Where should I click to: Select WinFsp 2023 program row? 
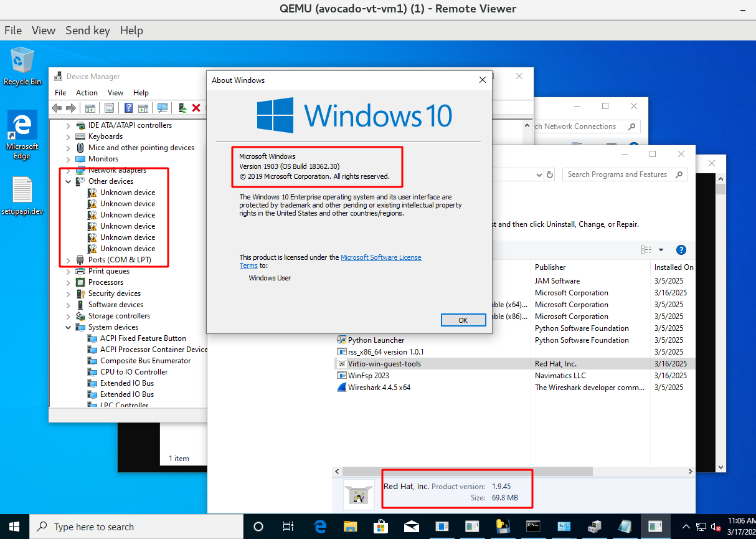click(x=515, y=376)
